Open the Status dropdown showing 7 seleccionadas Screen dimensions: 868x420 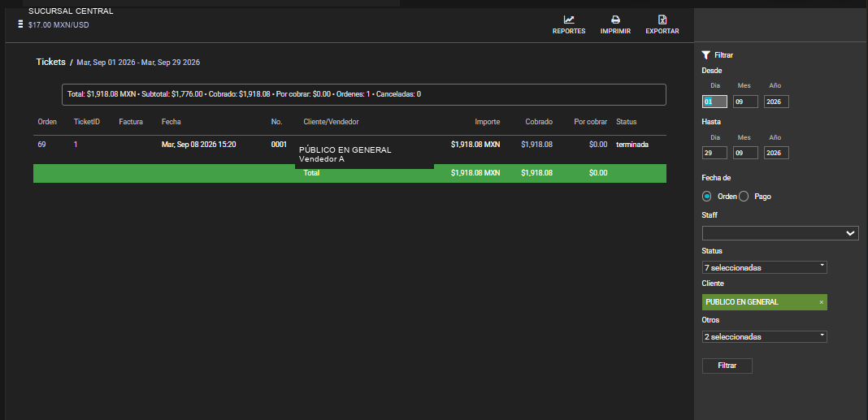click(x=764, y=267)
